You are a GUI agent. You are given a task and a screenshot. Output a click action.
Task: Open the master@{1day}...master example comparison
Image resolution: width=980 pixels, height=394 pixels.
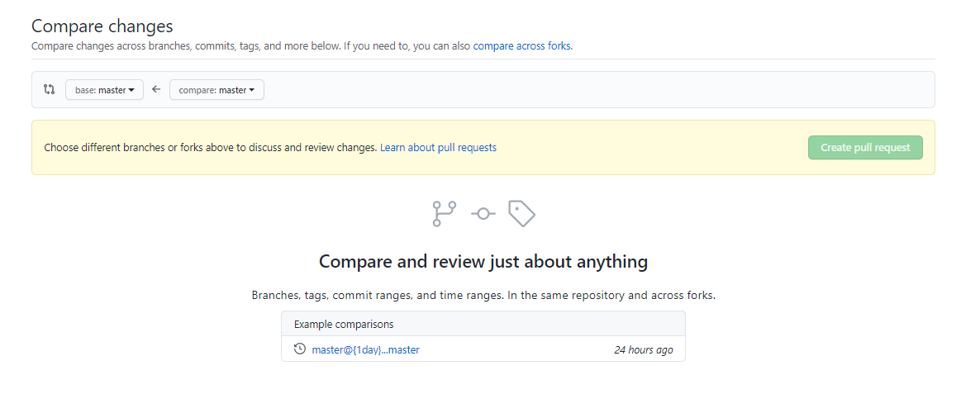pos(365,349)
